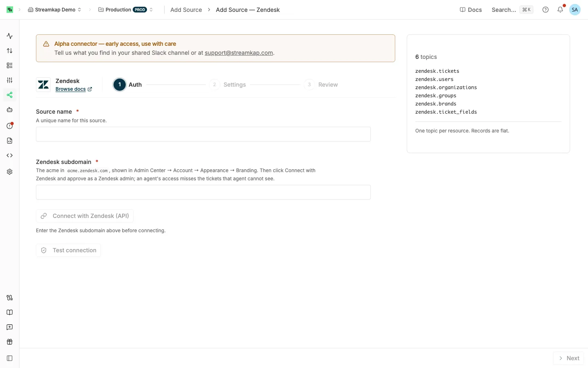Click the Source name input field

pyautogui.click(x=203, y=134)
